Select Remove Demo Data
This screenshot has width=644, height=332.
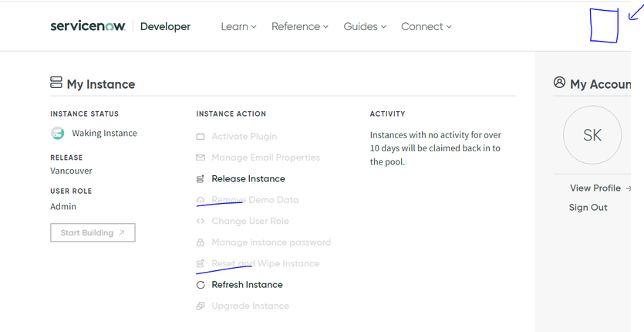pyautogui.click(x=255, y=200)
